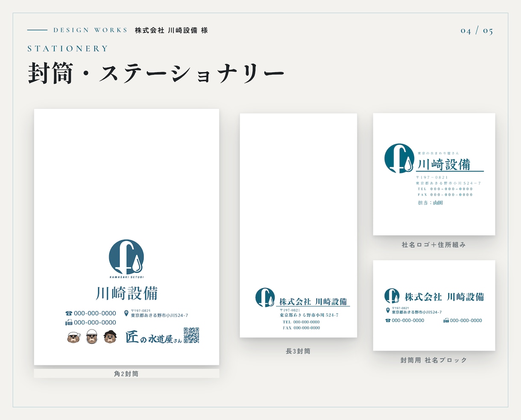
Task: Click the KAWASAKI SETUBI text under the large logo
Action: 126,277
